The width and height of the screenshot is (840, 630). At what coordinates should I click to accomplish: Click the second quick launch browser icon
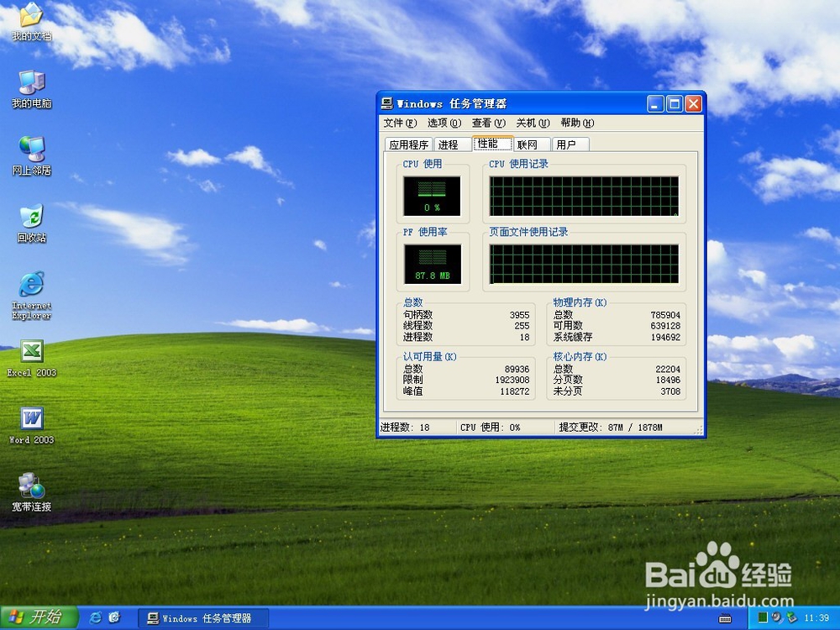(x=114, y=617)
